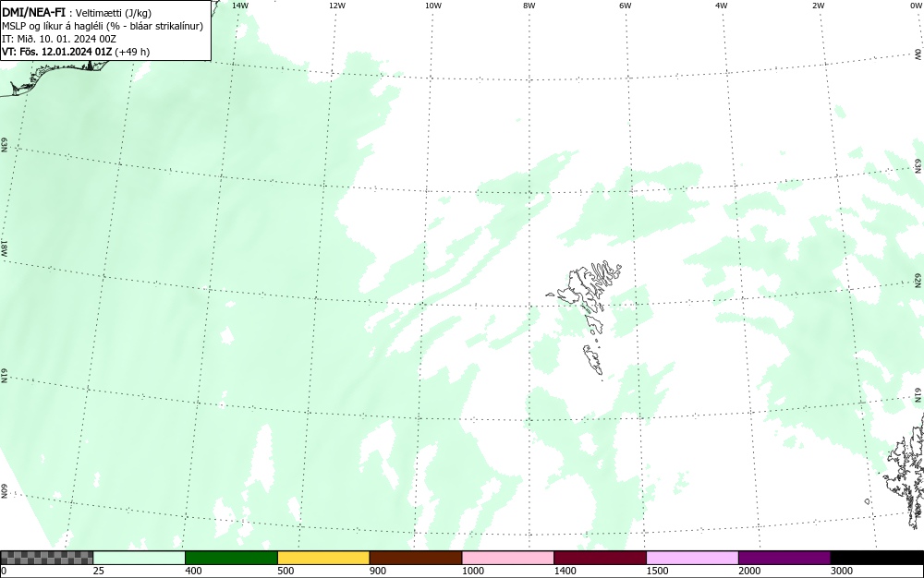Click the 4W longitude label

pyautogui.click(x=722, y=6)
